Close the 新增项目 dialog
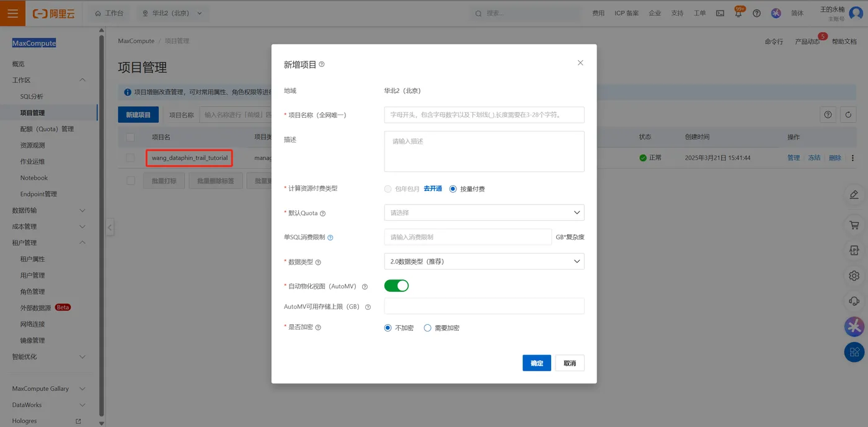 point(580,63)
